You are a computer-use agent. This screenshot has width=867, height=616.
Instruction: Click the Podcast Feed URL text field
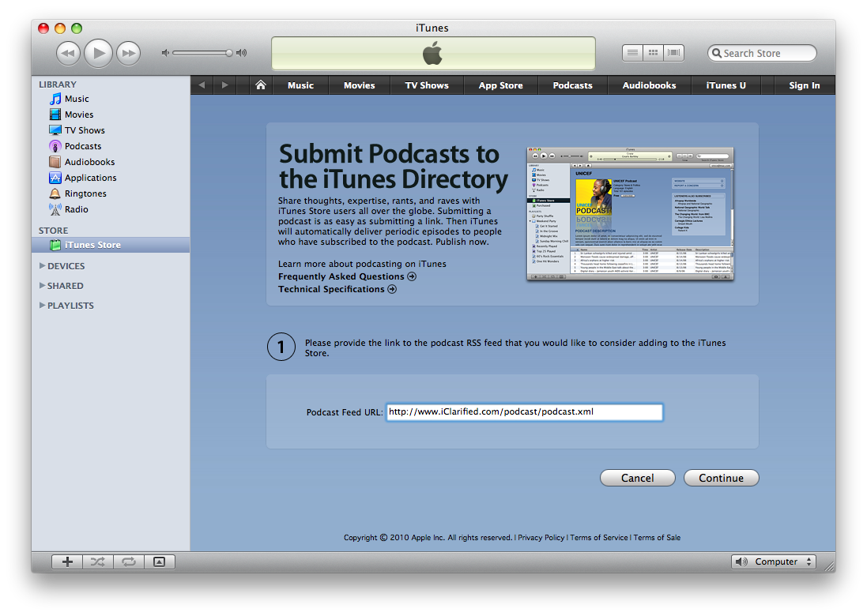pyautogui.click(x=524, y=412)
